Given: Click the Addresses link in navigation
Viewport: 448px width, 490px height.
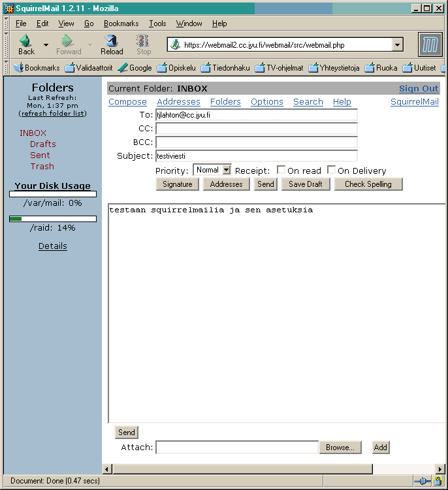Looking at the screenshot, I should pos(178,101).
